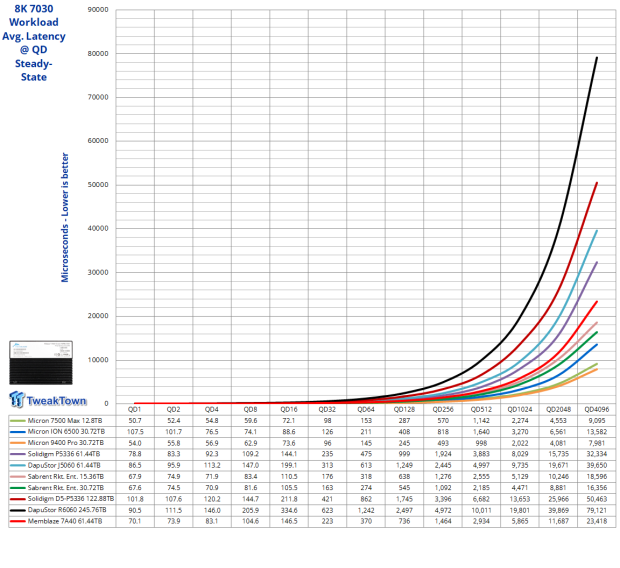Click the 39,869 QD2048 cell for DapuStor R6060
This screenshot has height=568, width=620.
pyautogui.click(x=558, y=510)
